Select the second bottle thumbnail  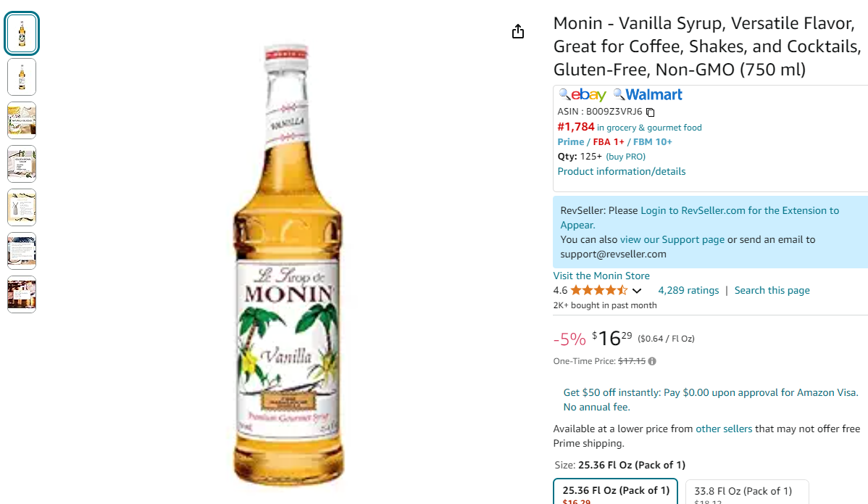tap(22, 77)
